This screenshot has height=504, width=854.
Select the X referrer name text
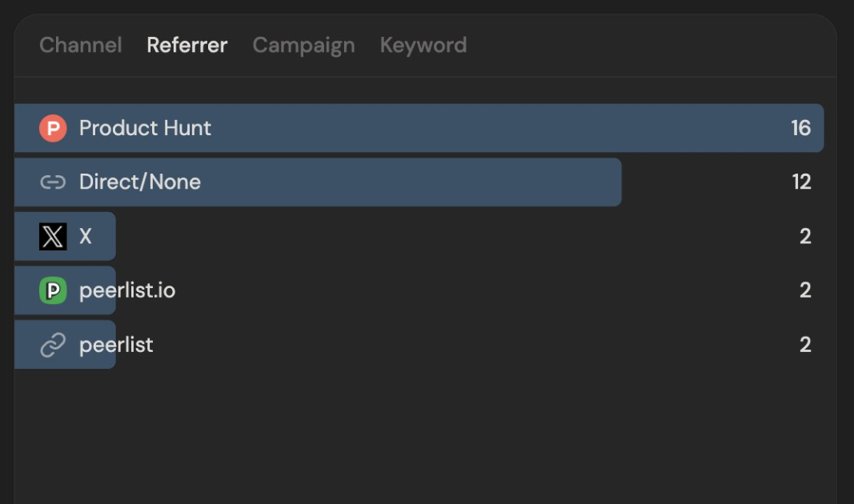(86, 237)
